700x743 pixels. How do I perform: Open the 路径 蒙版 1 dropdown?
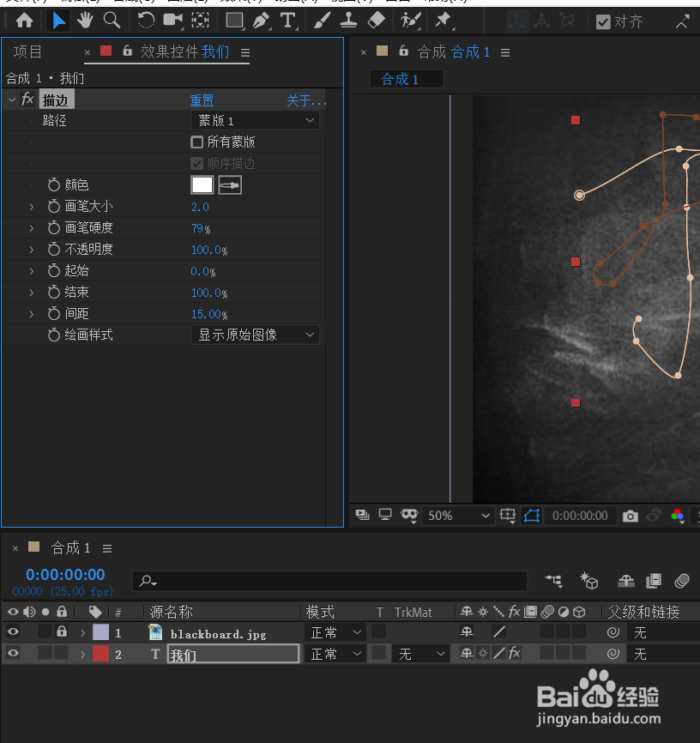(255, 120)
